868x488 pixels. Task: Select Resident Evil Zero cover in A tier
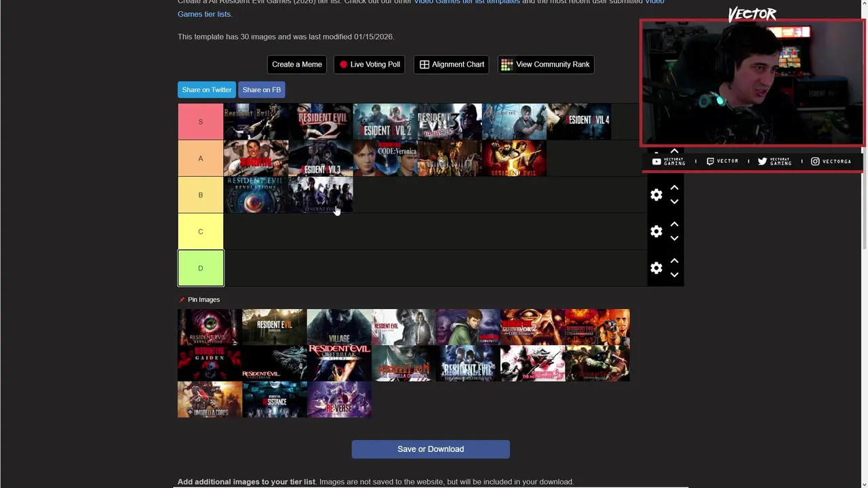tap(450, 158)
